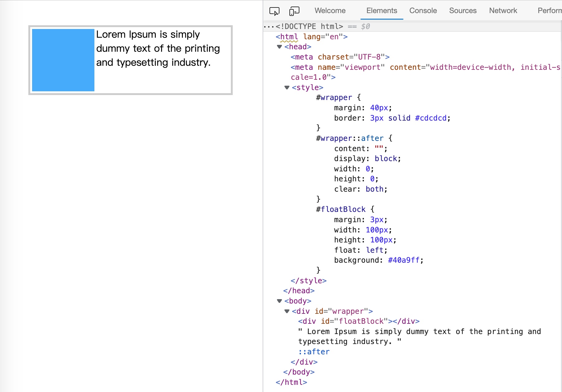Select the meta charset UTF-8 node
This screenshot has width=562, height=392.
(x=340, y=57)
